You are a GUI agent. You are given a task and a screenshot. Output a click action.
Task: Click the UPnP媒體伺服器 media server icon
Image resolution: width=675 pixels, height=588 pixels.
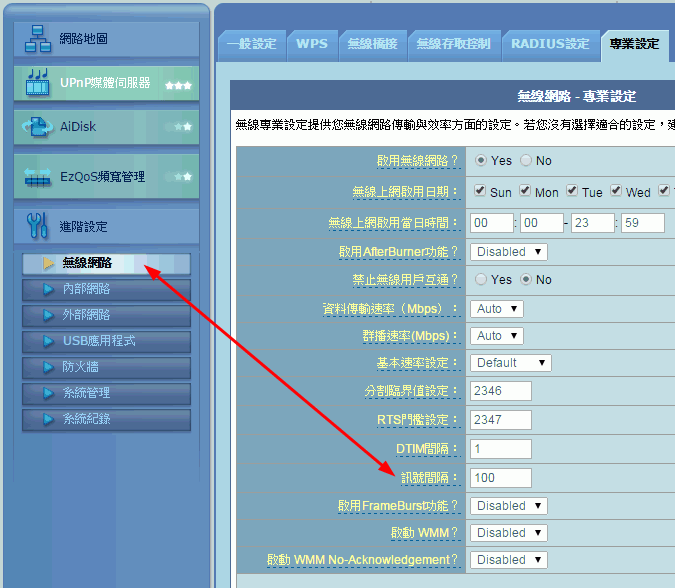pyautogui.click(x=37, y=82)
